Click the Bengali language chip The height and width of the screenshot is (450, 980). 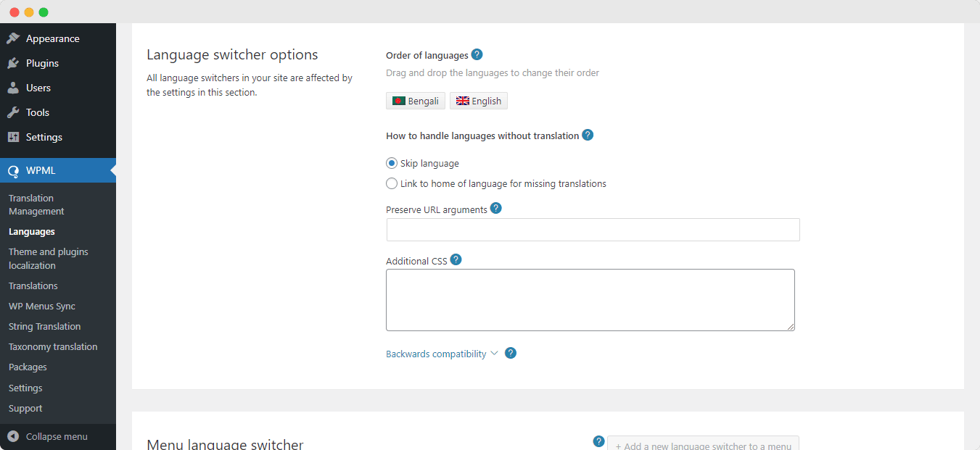(x=416, y=101)
